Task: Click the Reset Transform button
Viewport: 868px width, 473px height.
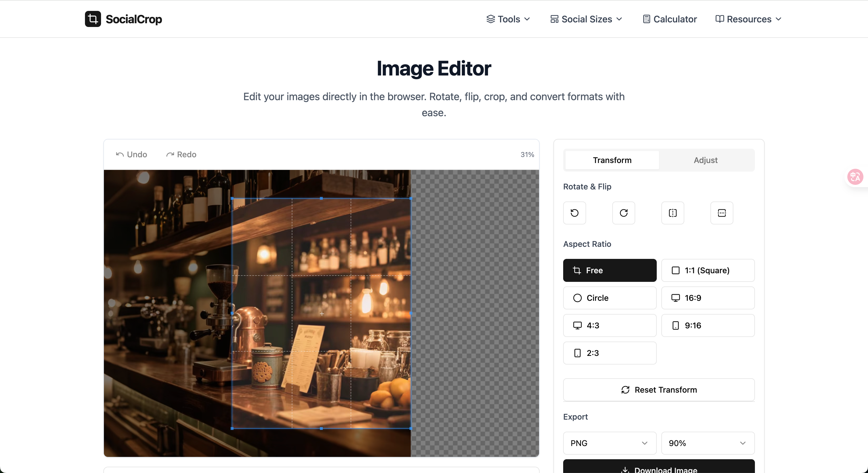Action: coord(658,390)
